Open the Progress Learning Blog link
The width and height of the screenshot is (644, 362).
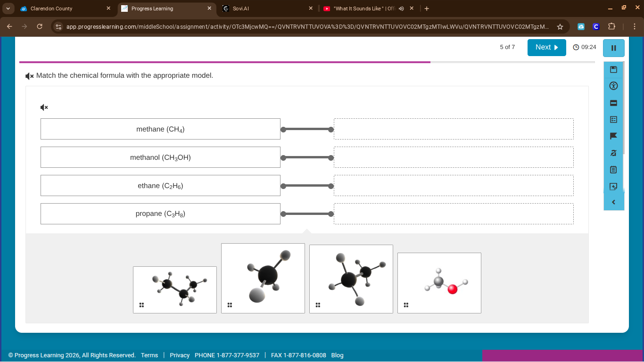point(338,355)
